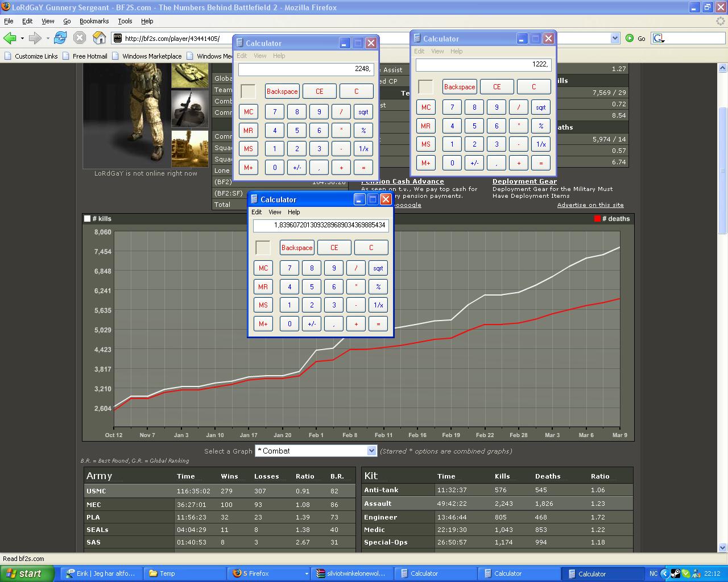Click the Firefox Forward arrow button
Screen dimensions: 728x582
coord(35,38)
